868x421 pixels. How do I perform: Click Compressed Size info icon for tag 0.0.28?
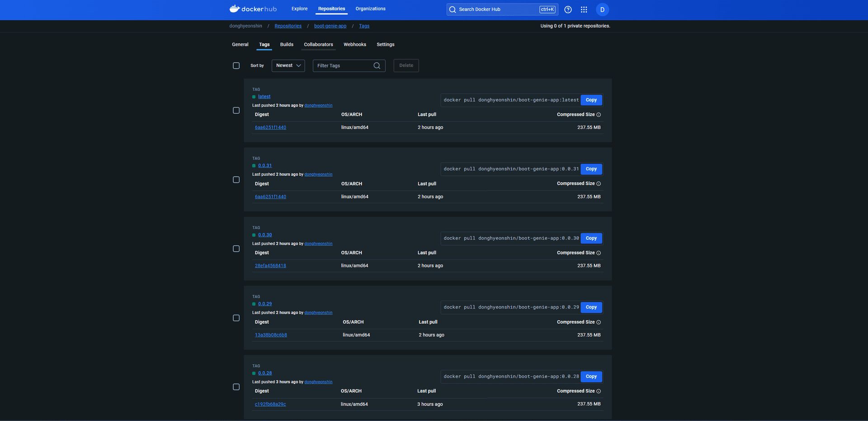[599, 391]
